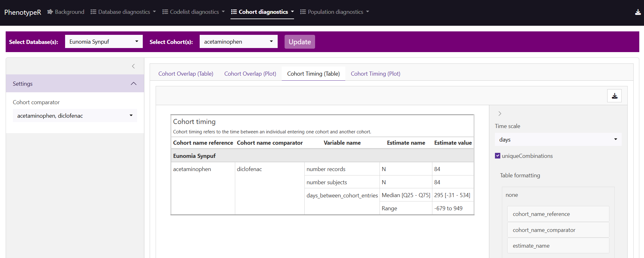
Task: Switch to Cohort Timing (Plot) tab
Action: tap(375, 74)
